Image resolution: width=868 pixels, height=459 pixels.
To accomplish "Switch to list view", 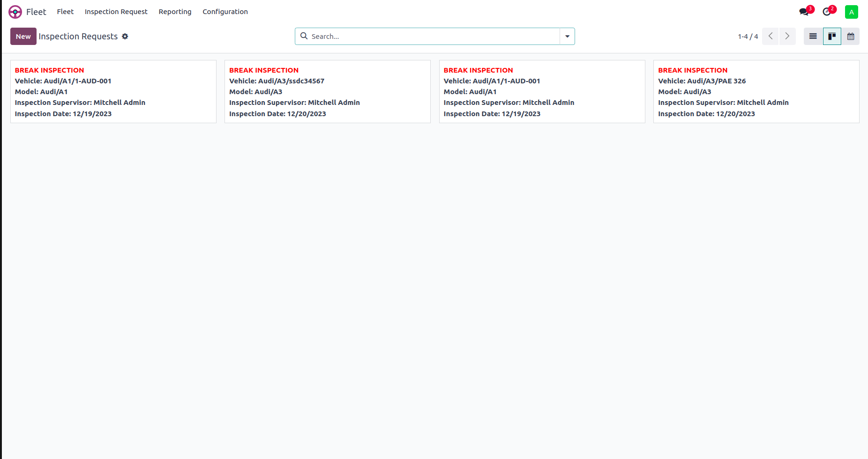I will point(813,37).
